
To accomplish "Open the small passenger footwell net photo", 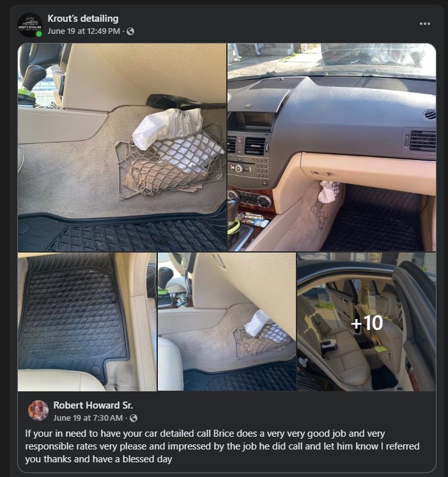I will tap(227, 322).
